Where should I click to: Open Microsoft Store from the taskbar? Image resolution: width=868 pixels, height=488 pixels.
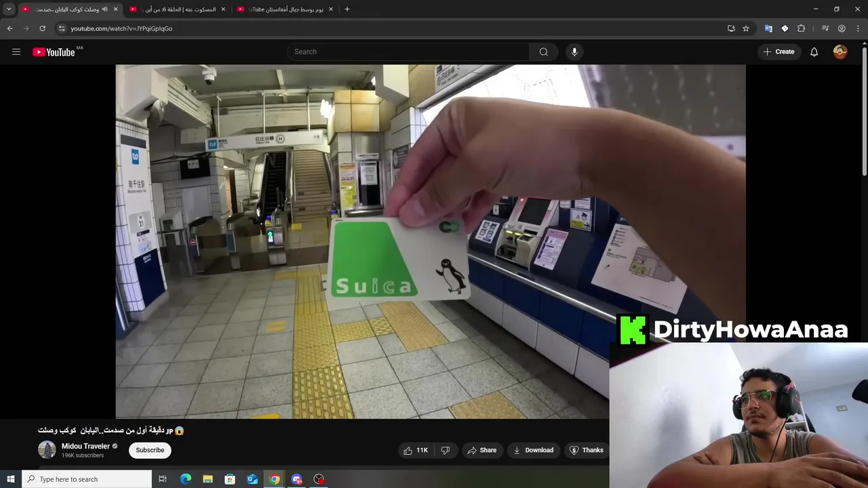(x=230, y=479)
